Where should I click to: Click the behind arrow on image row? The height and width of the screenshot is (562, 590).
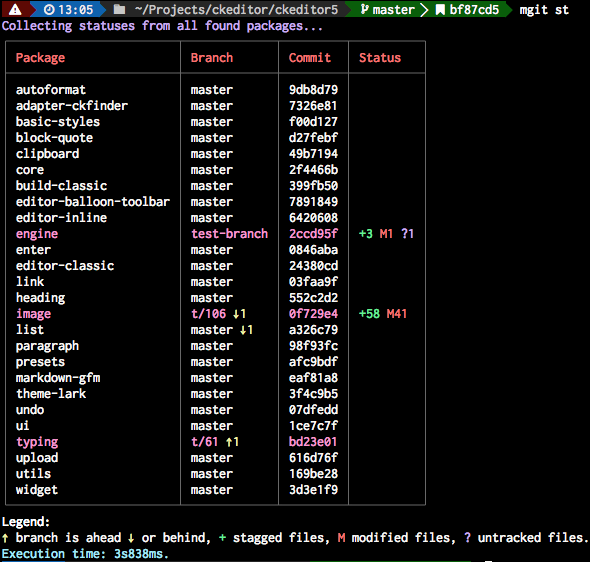tap(236, 314)
